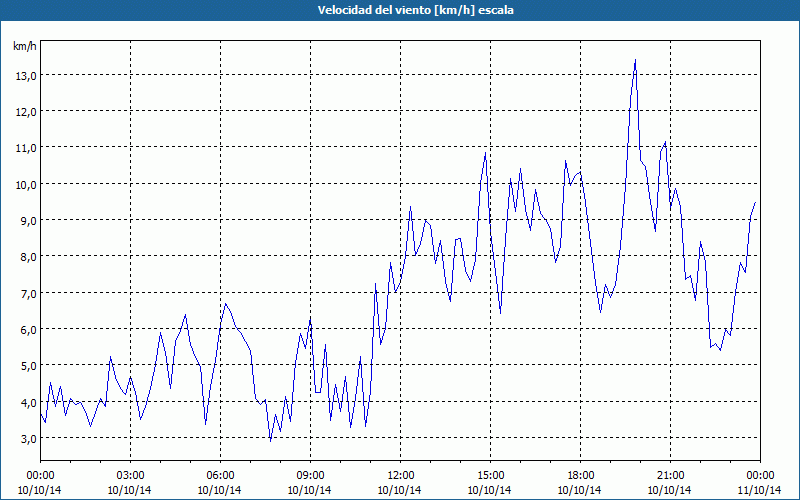Click the 21:00 time axis label
800x500 pixels.
click(x=670, y=475)
